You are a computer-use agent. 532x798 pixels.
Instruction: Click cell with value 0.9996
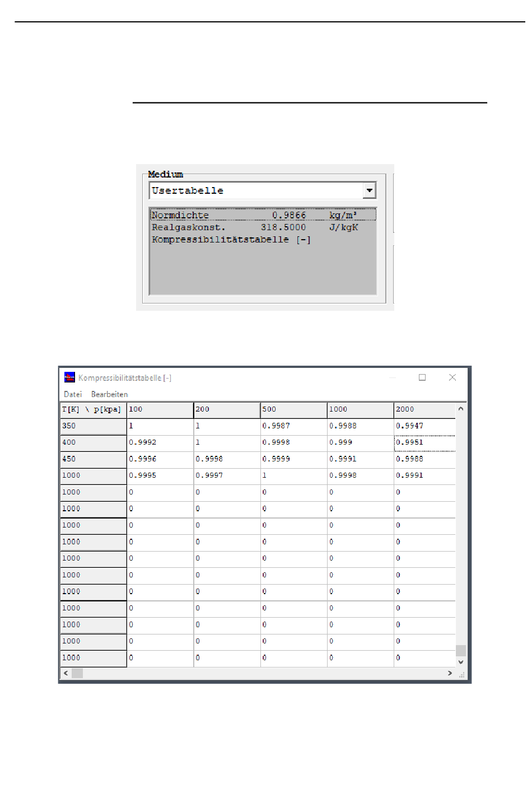[160, 459]
